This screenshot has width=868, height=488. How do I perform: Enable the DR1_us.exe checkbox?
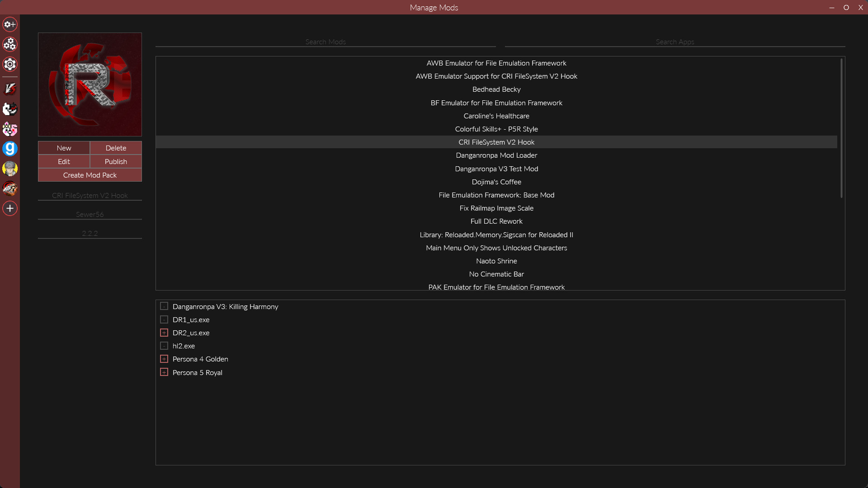pos(164,319)
